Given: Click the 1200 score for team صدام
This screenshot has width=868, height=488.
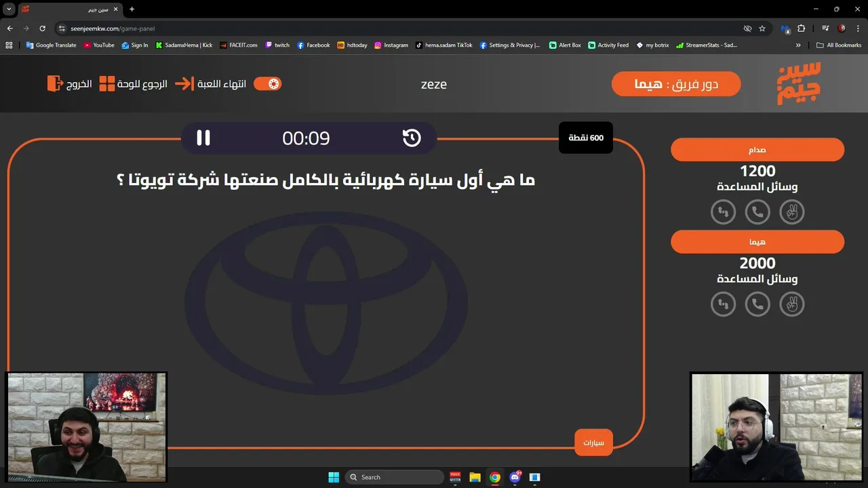Looking at the screenshot, I should point(757,171).
